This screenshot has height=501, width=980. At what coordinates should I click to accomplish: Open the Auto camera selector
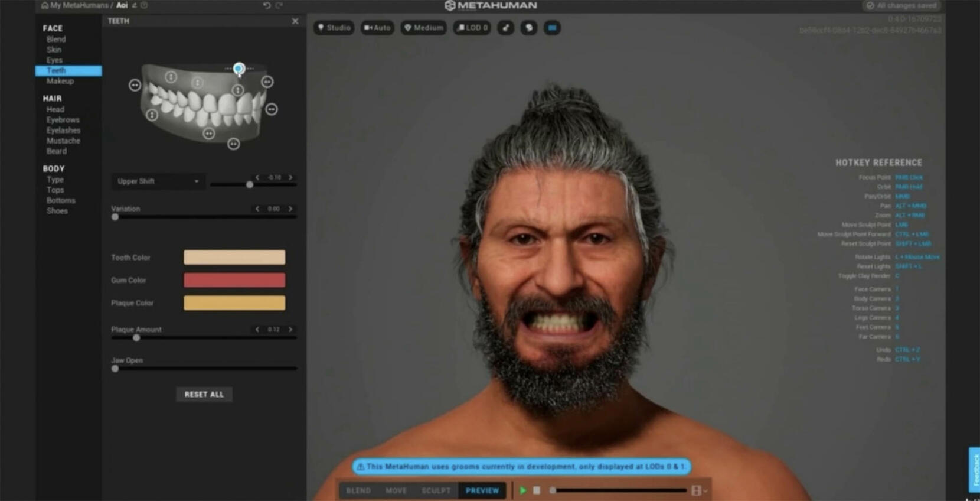coord(377,28)
